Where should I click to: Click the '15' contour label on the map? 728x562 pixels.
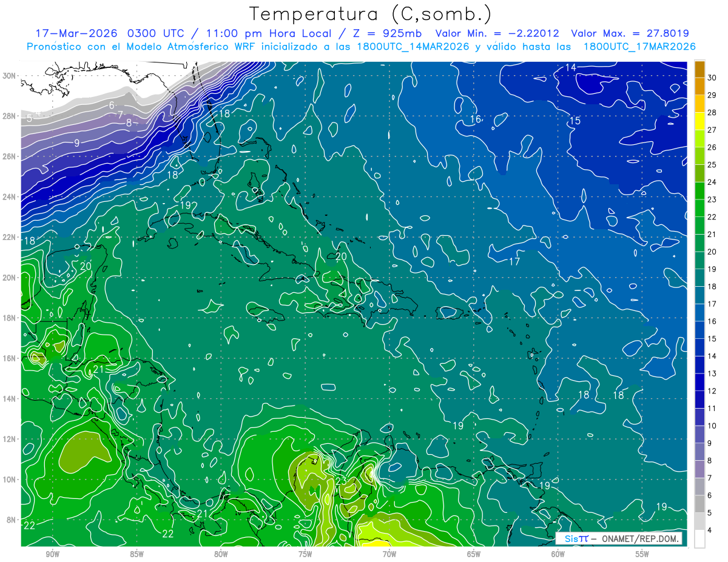[575, 121]
